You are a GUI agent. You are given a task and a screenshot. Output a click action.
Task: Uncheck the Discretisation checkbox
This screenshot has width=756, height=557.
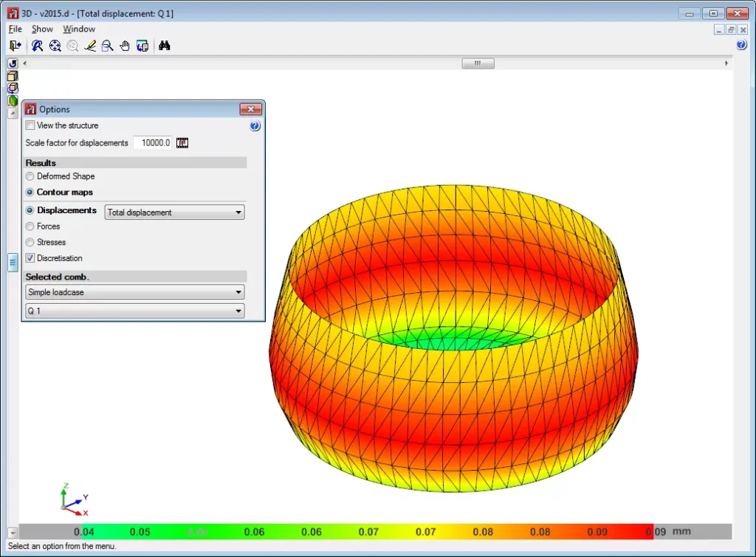30,258
